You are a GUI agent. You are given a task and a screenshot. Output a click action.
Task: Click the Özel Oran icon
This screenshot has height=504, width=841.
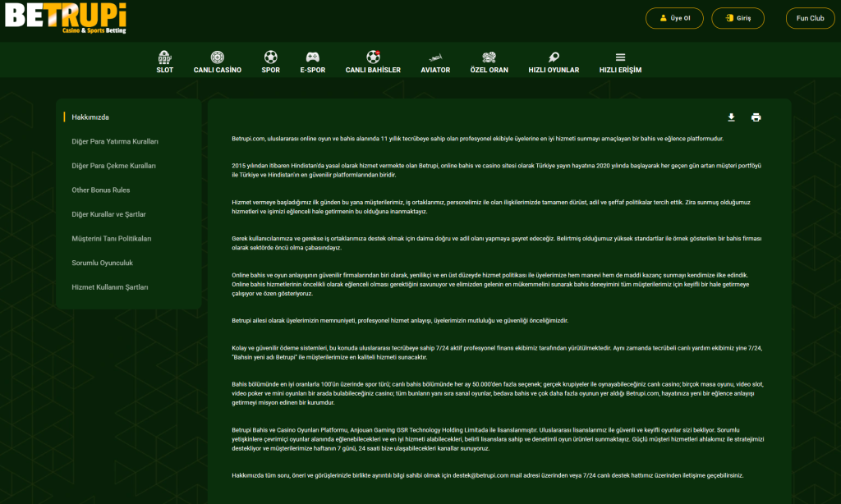[x=489, y=57]
